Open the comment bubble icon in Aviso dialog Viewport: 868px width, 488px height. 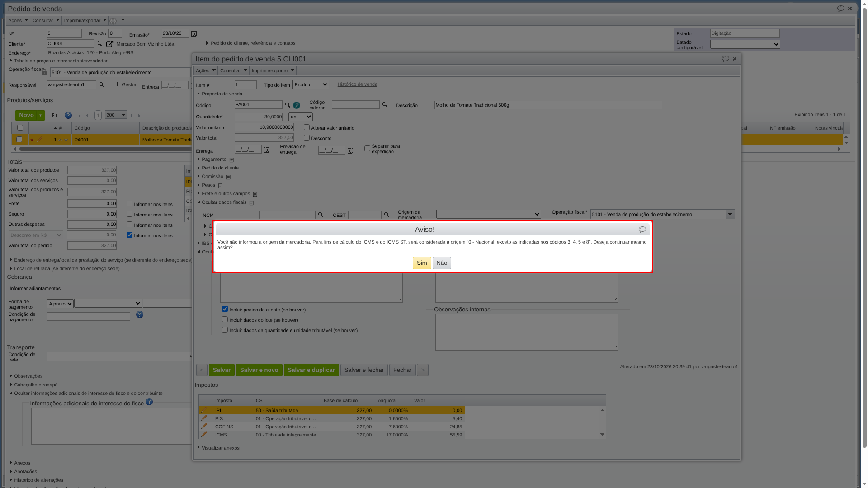click(642, 230)
